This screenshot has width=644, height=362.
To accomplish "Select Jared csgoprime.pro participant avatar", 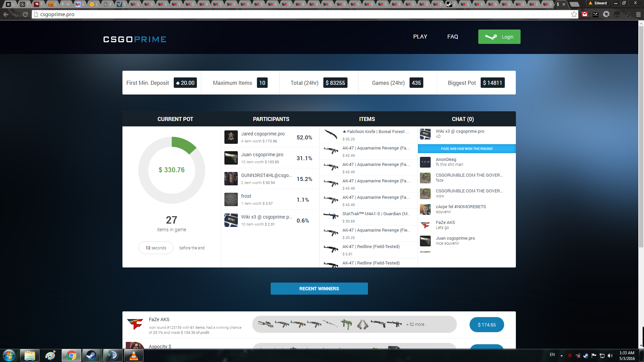I will coord(231,137).
